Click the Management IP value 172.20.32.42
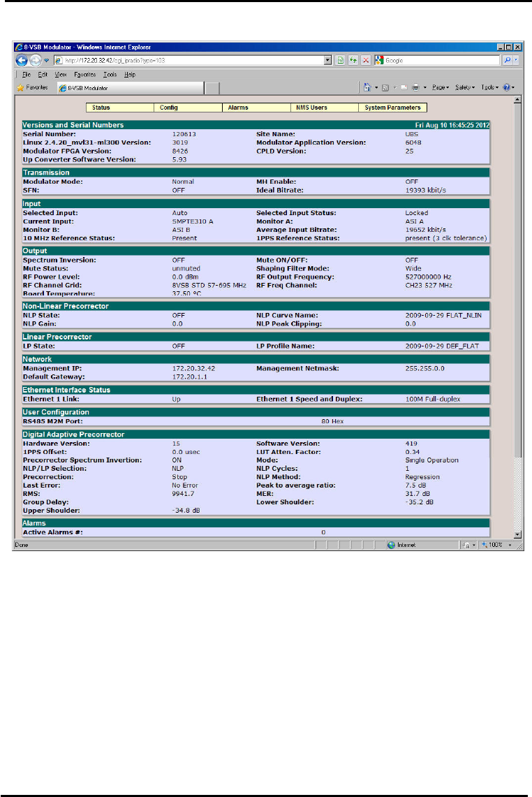Image resolution: width=532 pixels, height=797 pixels. (193, 369)
